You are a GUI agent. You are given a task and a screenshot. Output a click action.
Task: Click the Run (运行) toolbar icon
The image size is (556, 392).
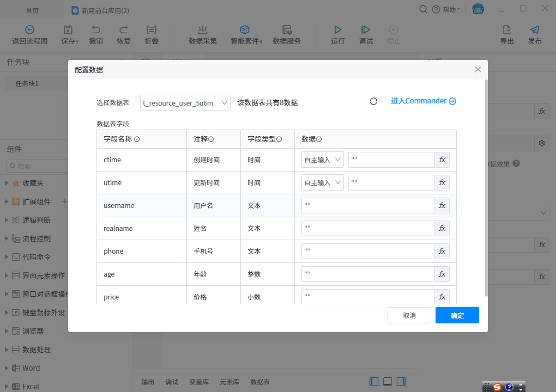coord(338,34)
